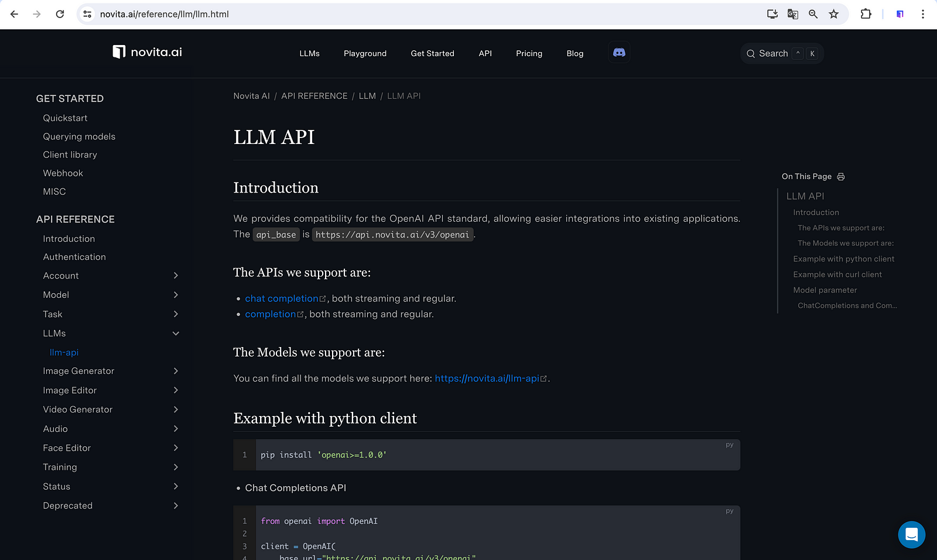Bookmark this page with the star icon
This screenshot has width=937, height=560.
[x=833, y=14]
